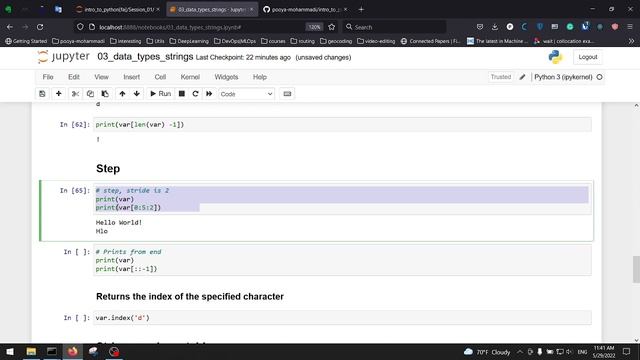This screenshot has width=640, height=360.
Task: Open File Explorer from taskbar
Action: (x=31, y=351)
